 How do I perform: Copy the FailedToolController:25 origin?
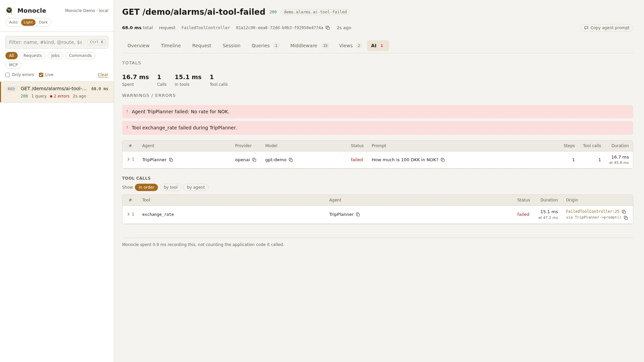coord(624,212)
